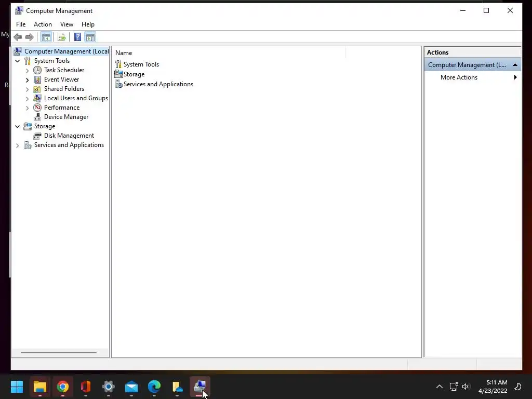Show hidden icons in system tray
The image size is (532, 399).
(x=440, y=387)
